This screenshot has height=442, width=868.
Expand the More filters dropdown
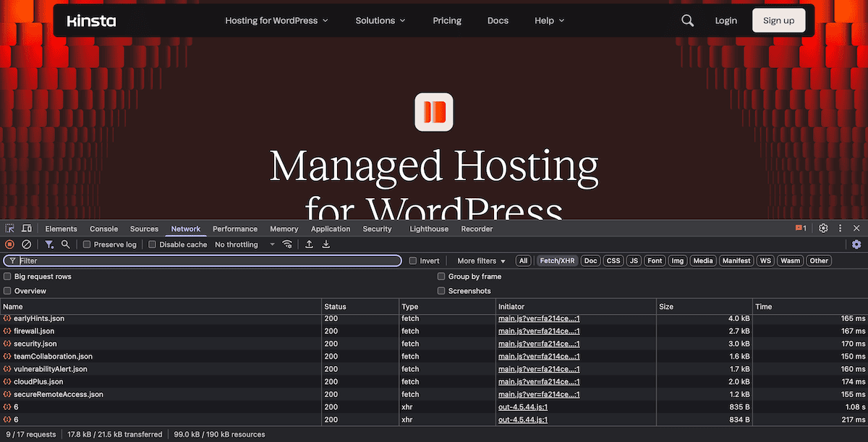click(481, 260)
